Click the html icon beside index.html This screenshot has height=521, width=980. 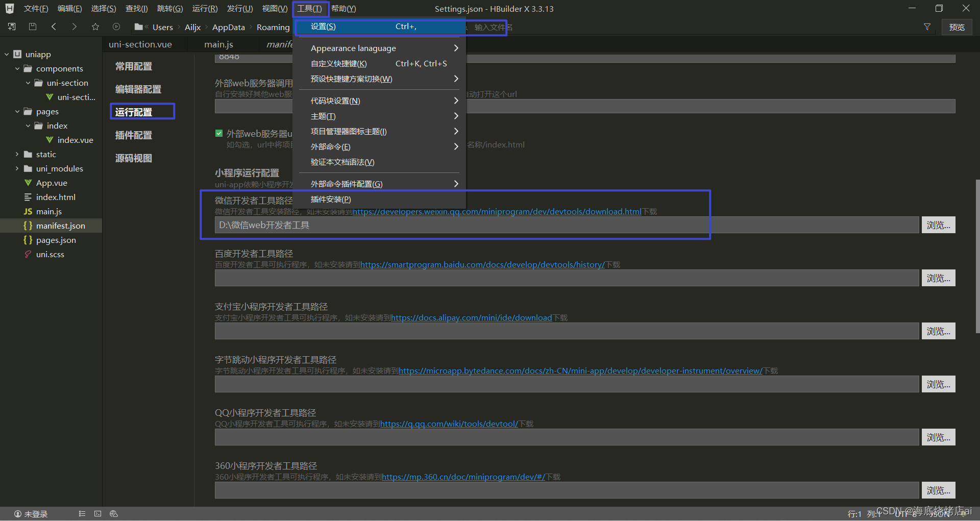28,197
